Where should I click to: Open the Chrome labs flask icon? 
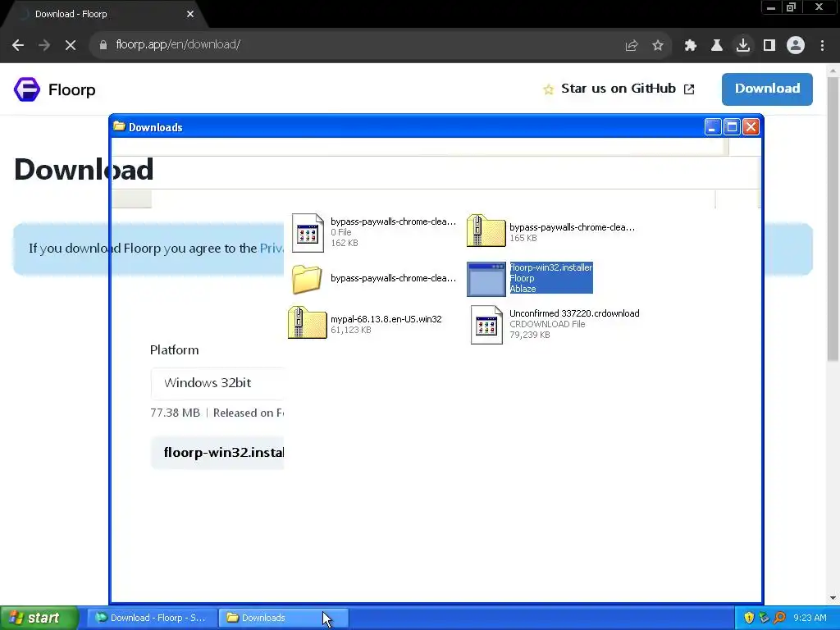(x=716, y=45)
